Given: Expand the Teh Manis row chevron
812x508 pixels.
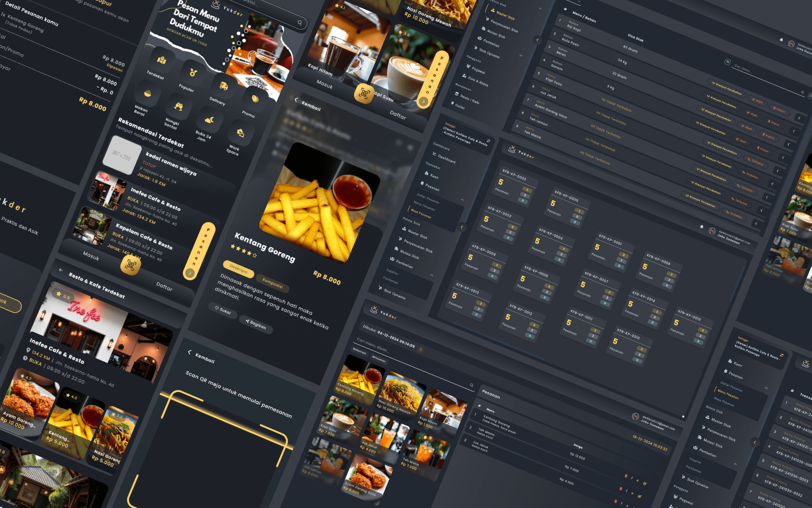Looking at the screenshot, I should [x=756, y=224].
